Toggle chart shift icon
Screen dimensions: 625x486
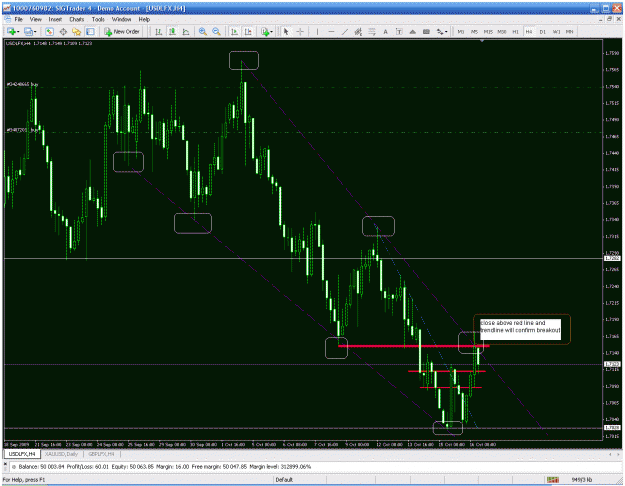pos(248,31)
